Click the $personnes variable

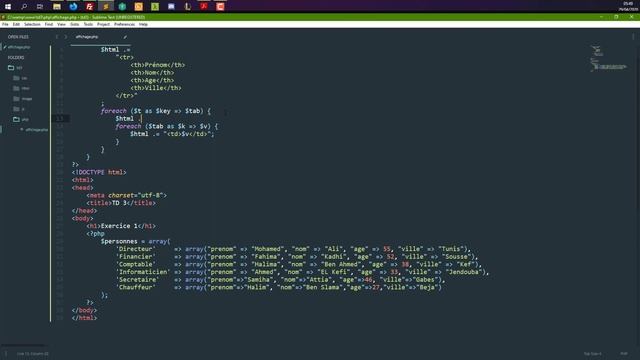[119, 242]
